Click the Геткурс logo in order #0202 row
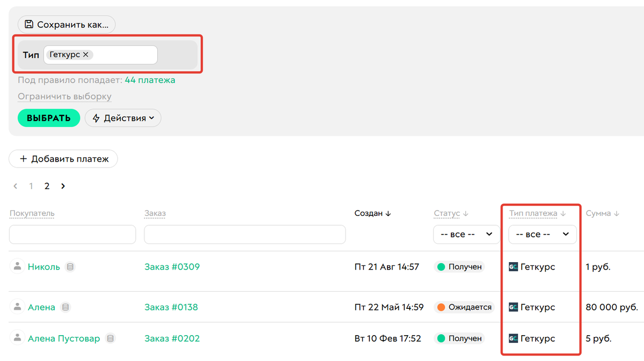 [x=514, y=338]
